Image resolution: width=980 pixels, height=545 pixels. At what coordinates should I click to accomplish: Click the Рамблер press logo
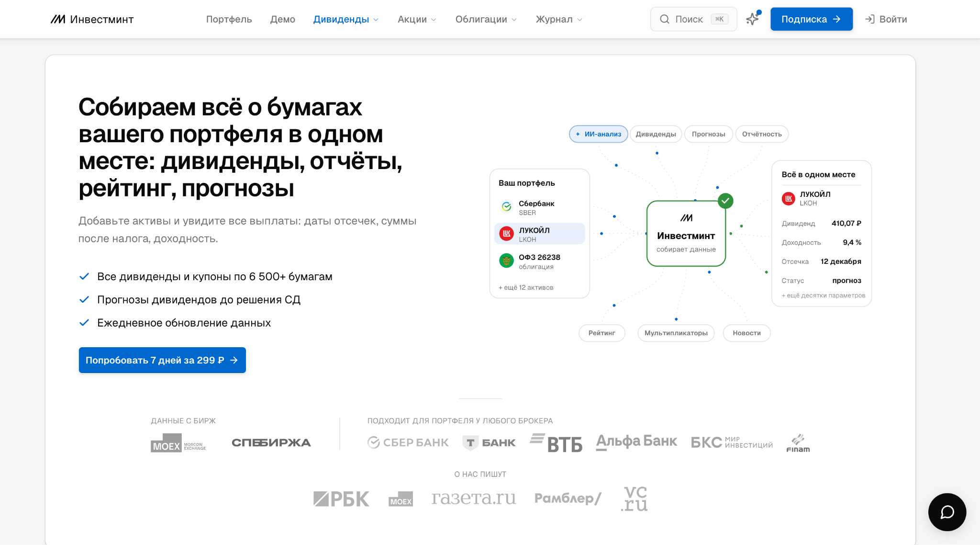click(568, 499)
